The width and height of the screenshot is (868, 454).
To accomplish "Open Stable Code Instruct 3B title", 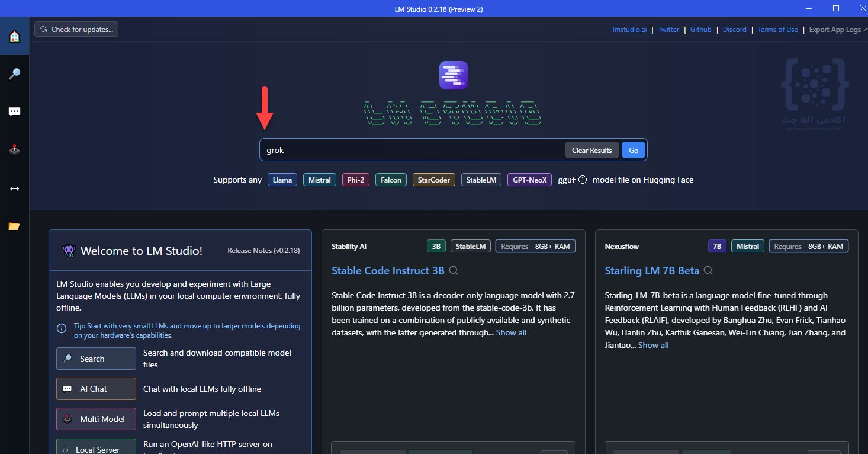I will (x=388, y=271).
